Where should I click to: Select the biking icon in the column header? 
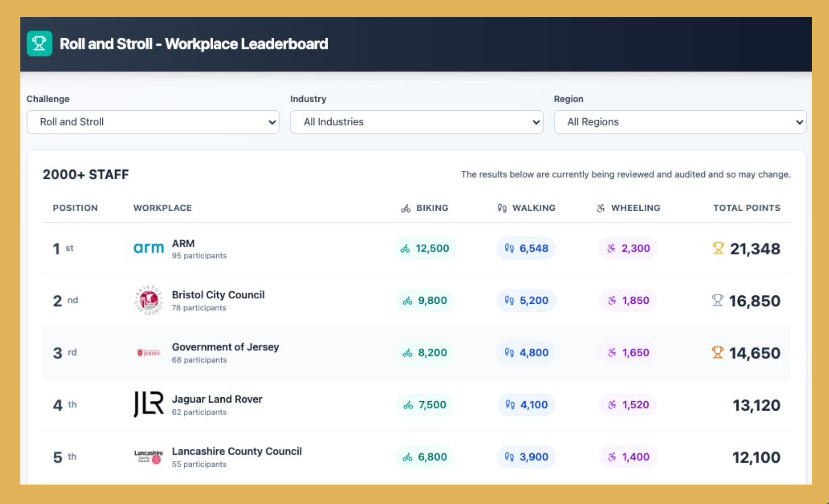(405, 208)
